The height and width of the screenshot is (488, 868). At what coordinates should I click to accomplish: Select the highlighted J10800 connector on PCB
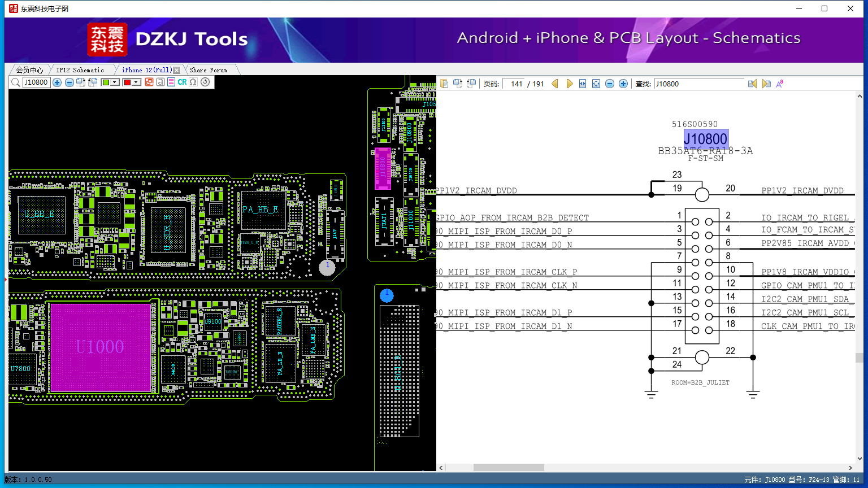[x=383, y=168]
